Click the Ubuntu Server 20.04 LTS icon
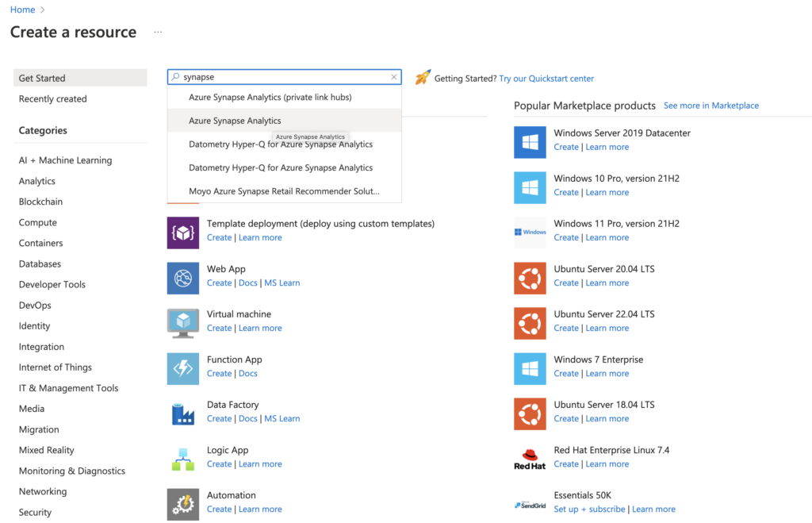Image resolution: width=812 pixels, height=523 pixels. pos(530,277)
